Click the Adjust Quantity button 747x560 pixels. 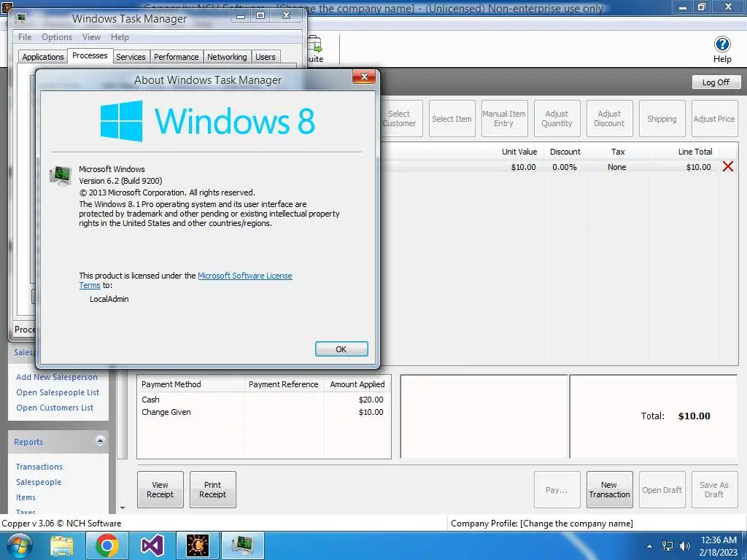tap(557, 119)
